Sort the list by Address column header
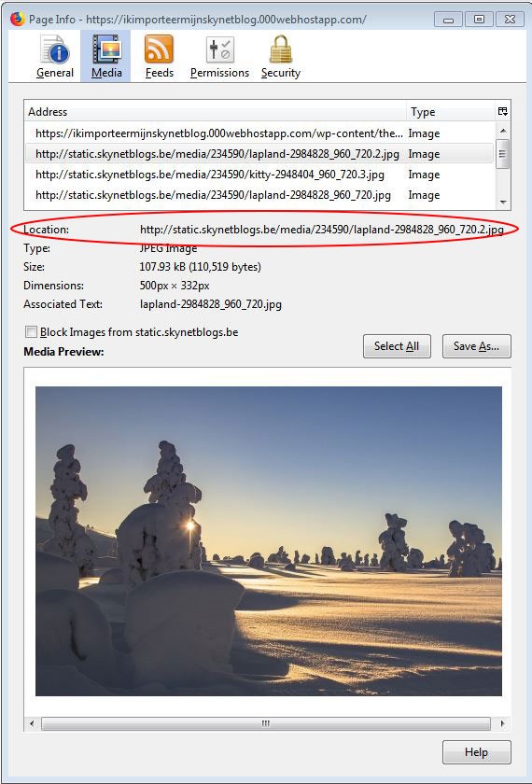This screenshot has height=784, width=532. (215, 111)
